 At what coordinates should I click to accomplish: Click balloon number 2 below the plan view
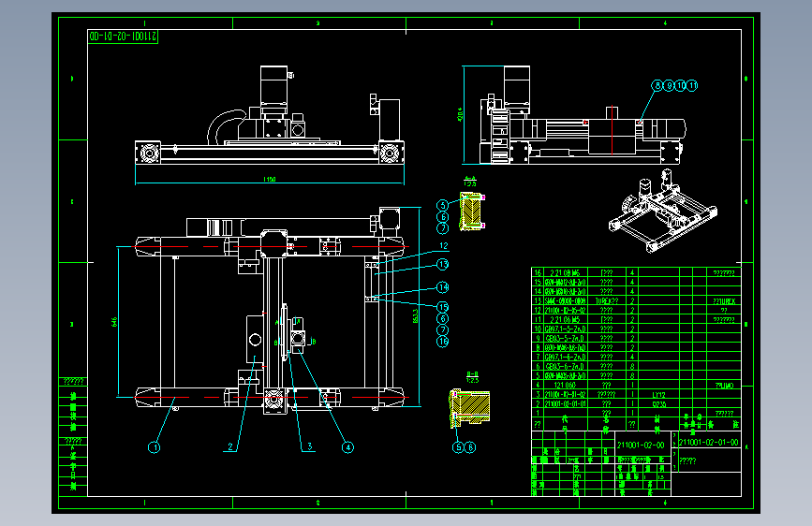pyautogui.click(x=230, y=446)
